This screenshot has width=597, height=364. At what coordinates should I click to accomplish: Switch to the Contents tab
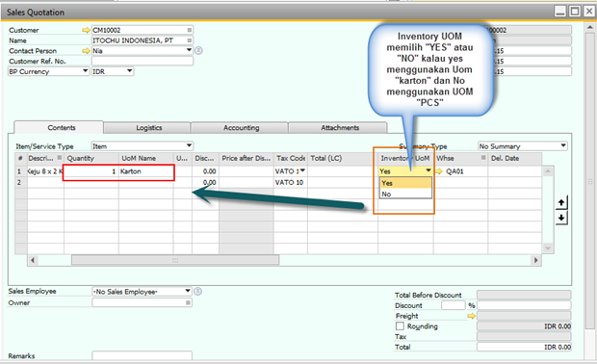[x=59, y=127]
